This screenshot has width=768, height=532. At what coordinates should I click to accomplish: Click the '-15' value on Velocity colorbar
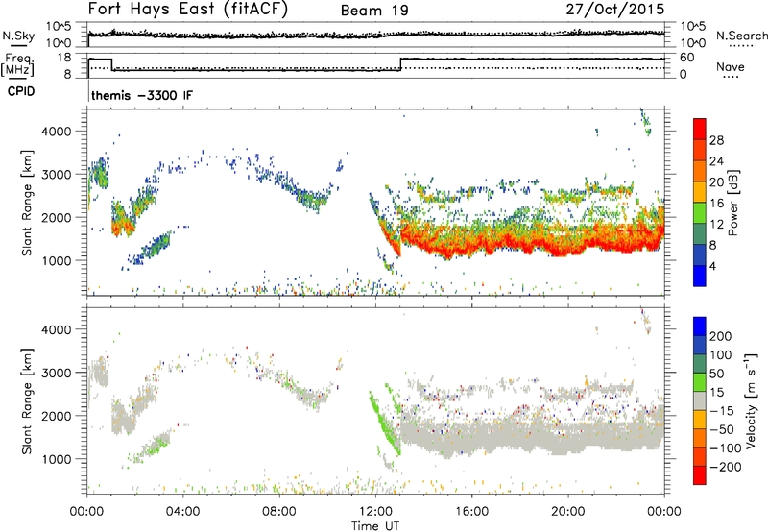[722, 410]
